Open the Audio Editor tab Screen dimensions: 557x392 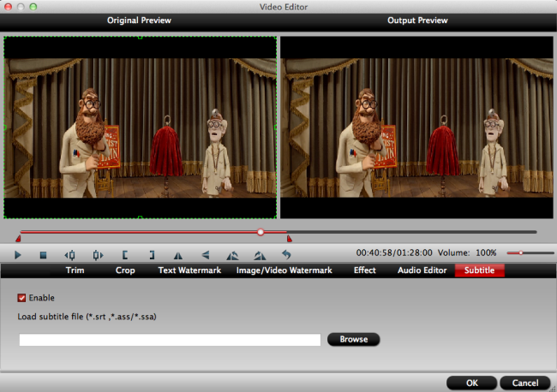point(422,270)
